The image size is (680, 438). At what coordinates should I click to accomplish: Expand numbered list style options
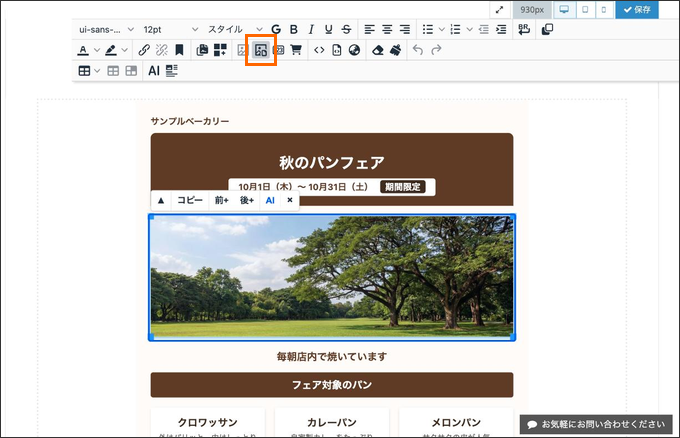469,29
